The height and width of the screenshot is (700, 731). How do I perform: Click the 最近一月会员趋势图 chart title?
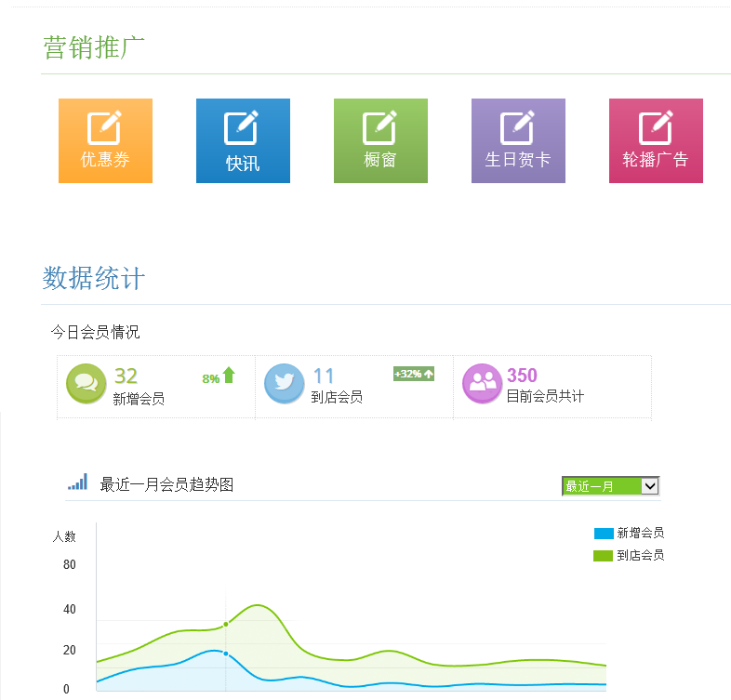(x=166, y=484)
